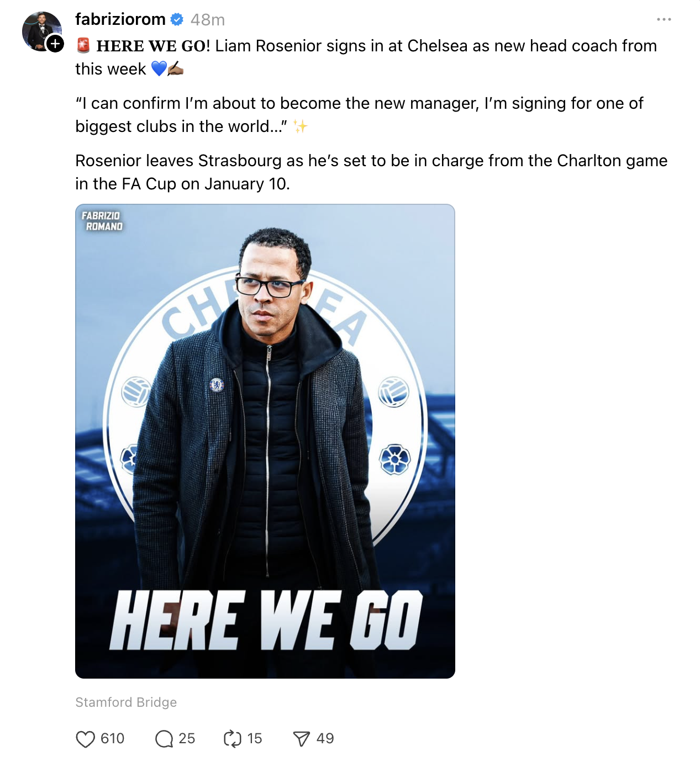Repost using the circular arrows icon

[x=233, y=739]
